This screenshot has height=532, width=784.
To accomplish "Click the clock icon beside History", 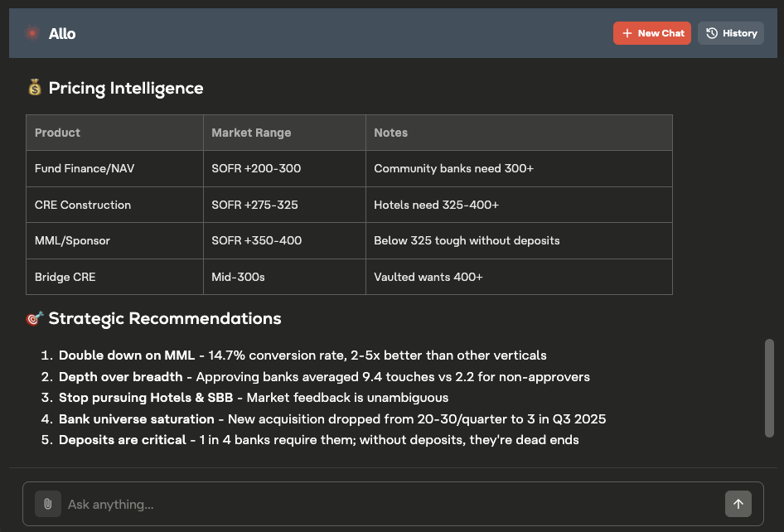I will (711, 33).
